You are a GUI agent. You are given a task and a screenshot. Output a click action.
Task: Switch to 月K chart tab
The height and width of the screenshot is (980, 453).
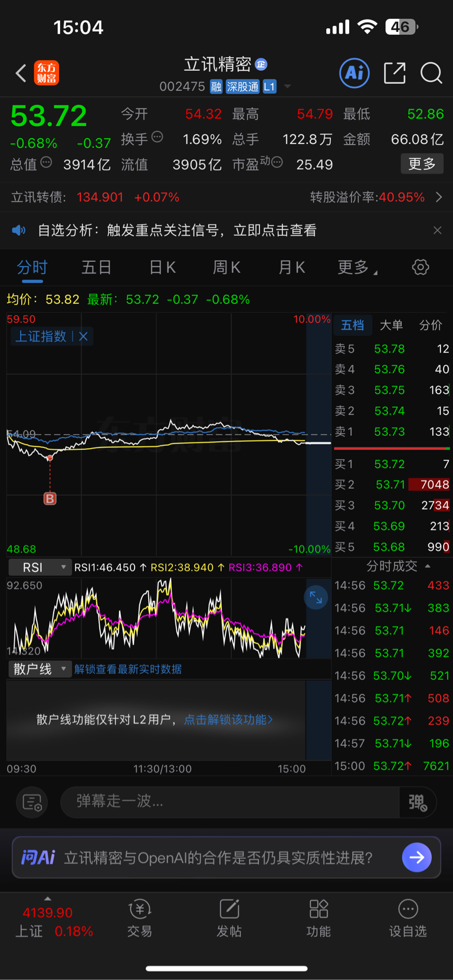(x=291, y=268)
